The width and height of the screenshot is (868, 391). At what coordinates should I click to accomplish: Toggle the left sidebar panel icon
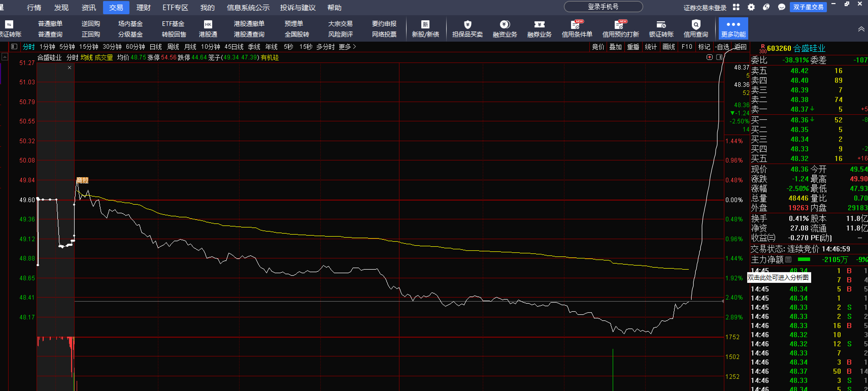point(14,46)
